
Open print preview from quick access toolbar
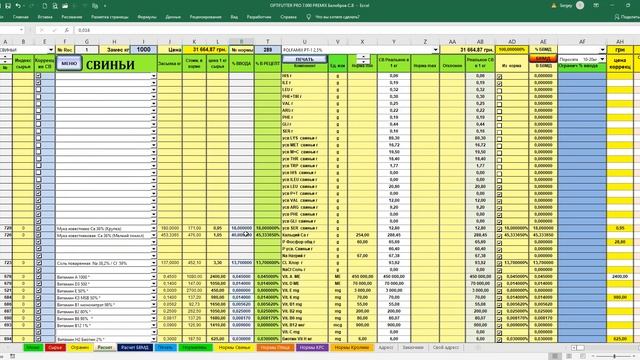pyautogui.click(x=55, y=6)
